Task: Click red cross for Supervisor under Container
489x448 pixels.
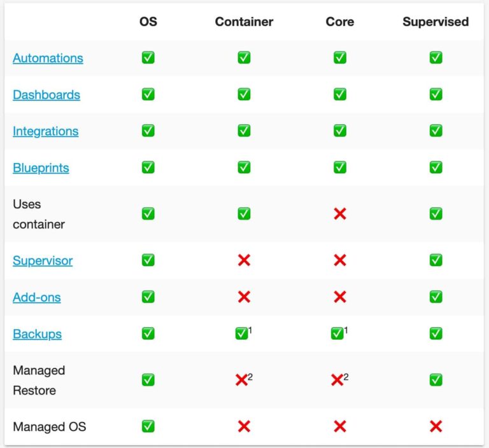Action: [x=244, y=261]
